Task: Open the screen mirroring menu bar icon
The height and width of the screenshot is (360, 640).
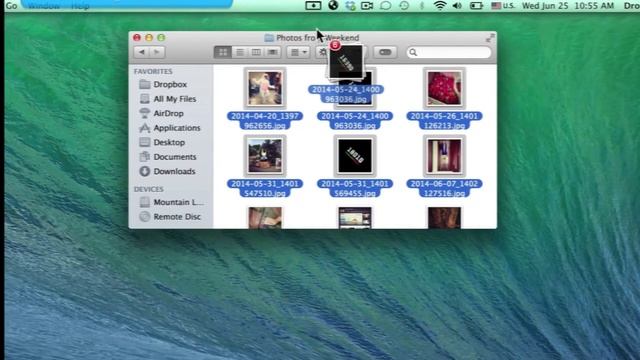Action: pos(313,6)
